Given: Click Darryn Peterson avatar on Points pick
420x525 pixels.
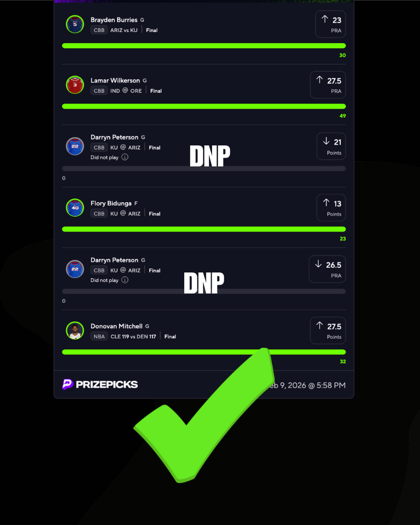Looking at the screenshot, I should (75, 146).
